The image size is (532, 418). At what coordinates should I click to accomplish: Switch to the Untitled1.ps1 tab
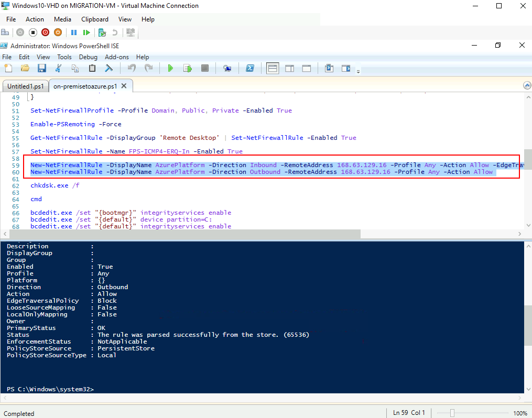pos(26,86)
